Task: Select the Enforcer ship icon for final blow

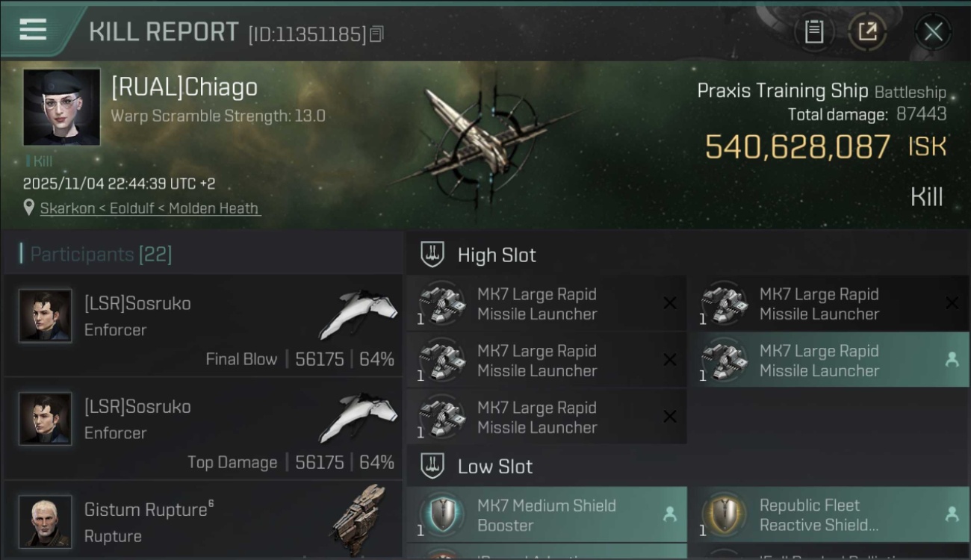Action: coord(358,314)
